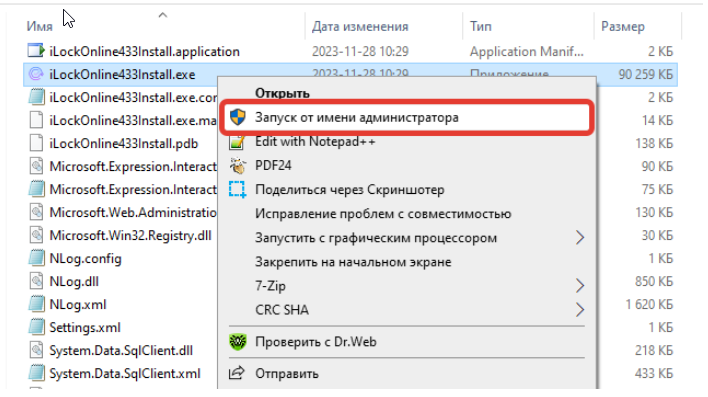Select Запуск от имени администратора
The height and width of the screenshot is (397, 708).
click(x=357, y=117)
